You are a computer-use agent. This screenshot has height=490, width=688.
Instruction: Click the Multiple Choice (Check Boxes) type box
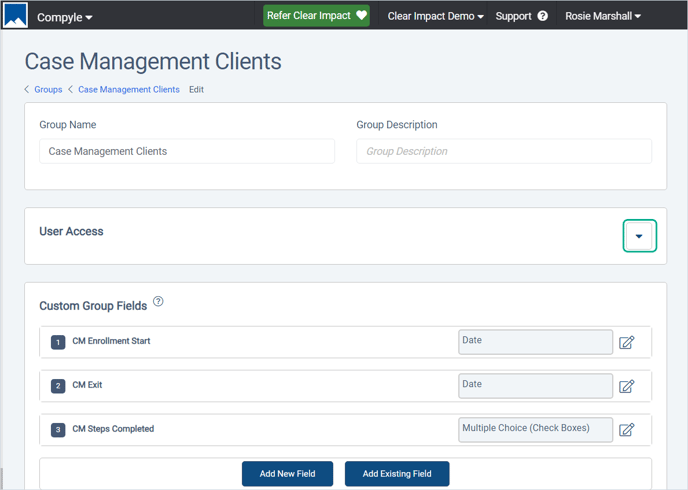[535, 429]
